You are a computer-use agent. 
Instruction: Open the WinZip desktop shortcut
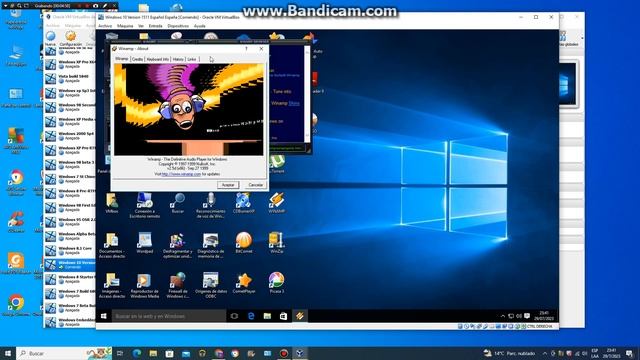pyautogui.click(x=276, y=243)
